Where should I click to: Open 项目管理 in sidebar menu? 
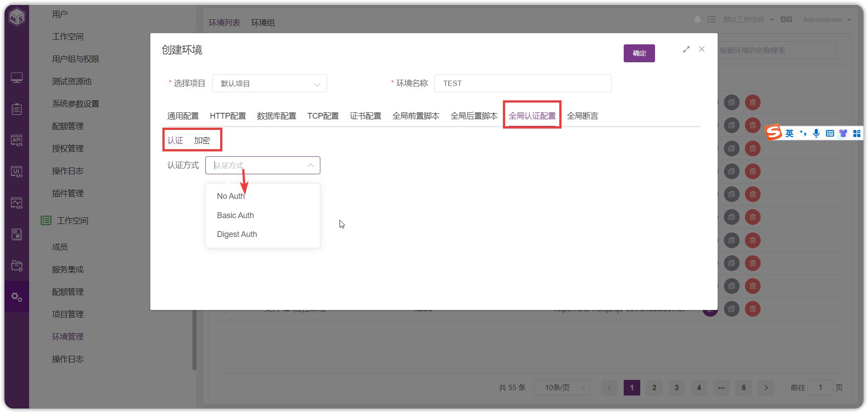pos(68,314)
